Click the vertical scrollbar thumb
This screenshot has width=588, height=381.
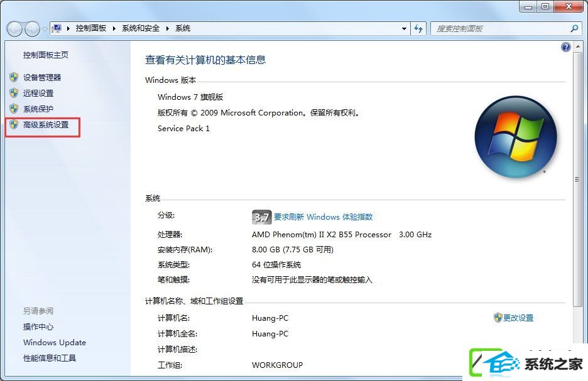[577, 180]
